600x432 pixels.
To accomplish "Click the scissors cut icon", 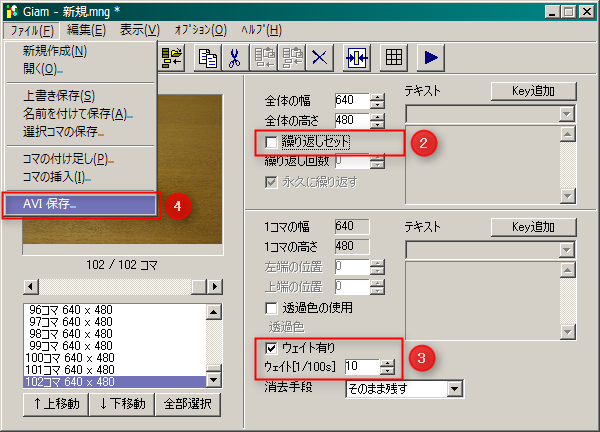I will click(x=234, y=57).
